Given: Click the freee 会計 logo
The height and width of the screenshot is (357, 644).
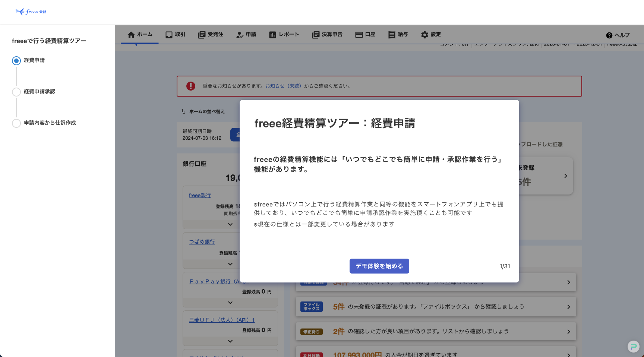Looking at the screenshot, I should [x=31, y=12].
